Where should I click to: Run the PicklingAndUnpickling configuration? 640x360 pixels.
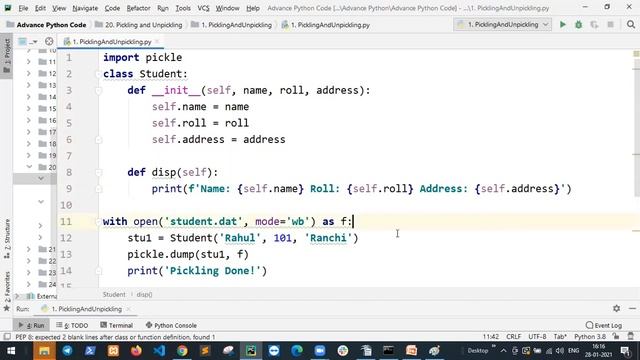coord(562,24)
